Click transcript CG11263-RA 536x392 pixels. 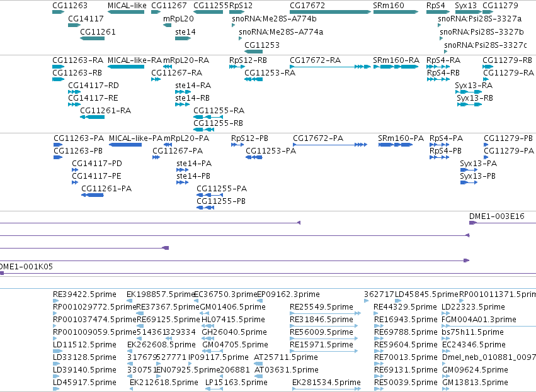[x=58, y=67]
